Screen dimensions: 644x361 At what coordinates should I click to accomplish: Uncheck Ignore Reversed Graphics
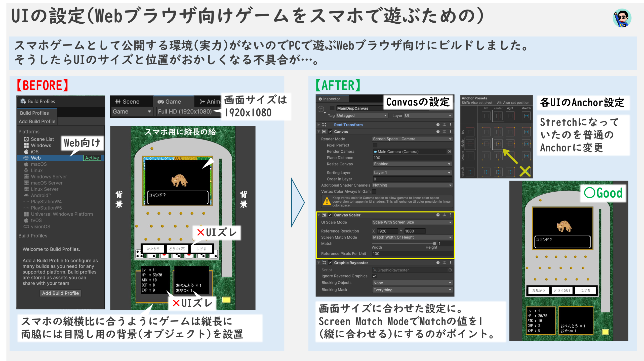coord(375,276)
